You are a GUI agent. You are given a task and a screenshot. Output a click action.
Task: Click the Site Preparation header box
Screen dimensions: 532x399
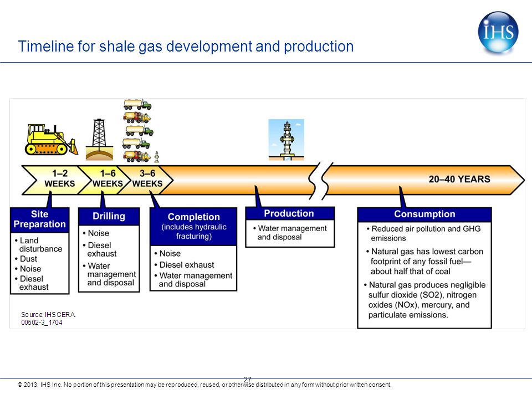click(x=40, y=219)
